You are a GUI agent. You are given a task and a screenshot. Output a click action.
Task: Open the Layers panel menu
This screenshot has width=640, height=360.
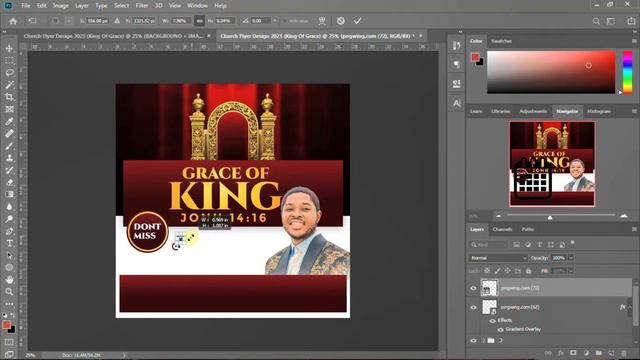[x=634, y=229]
